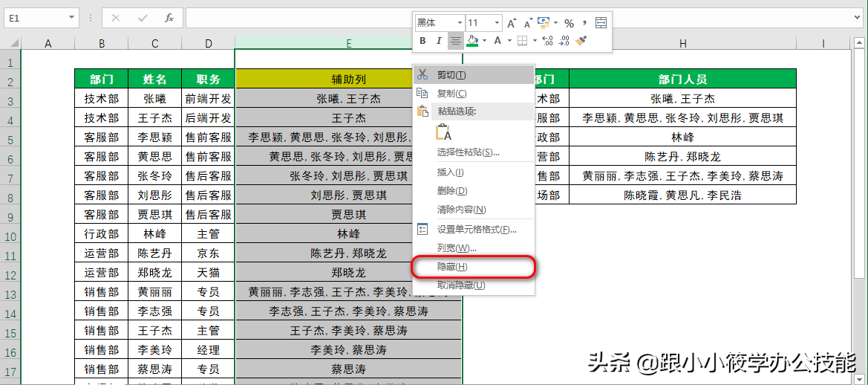The height and width of the screenshot is (385, 868).
Task: Apply accounting number format icon
Action: click(x=544, y=23)
